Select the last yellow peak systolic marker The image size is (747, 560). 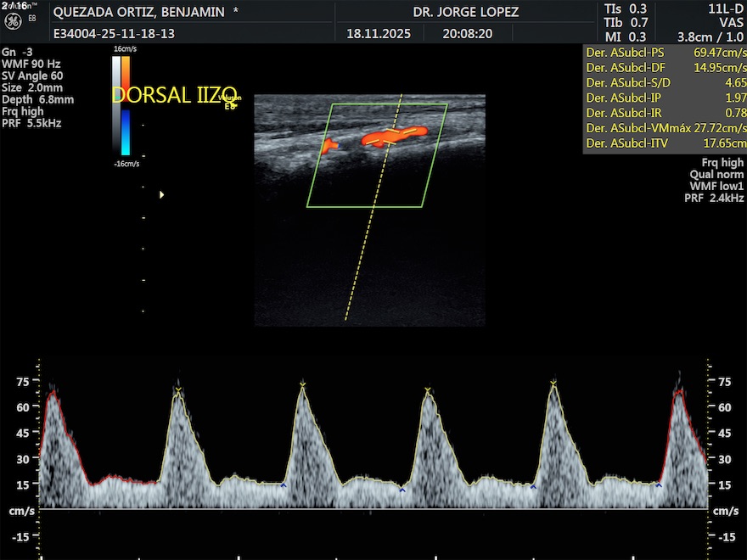coord(553,384)
